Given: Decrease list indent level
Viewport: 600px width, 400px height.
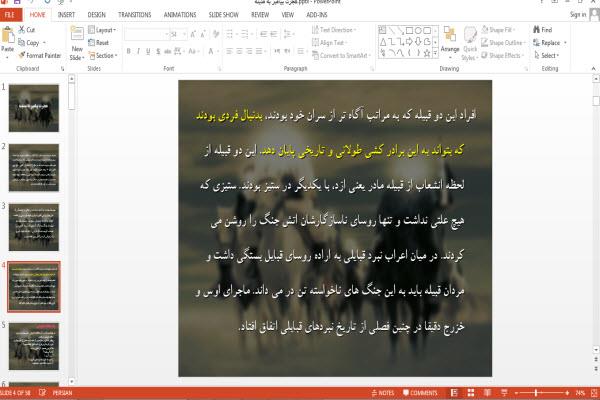Looking at the screenshot, I should click(263, 34).
